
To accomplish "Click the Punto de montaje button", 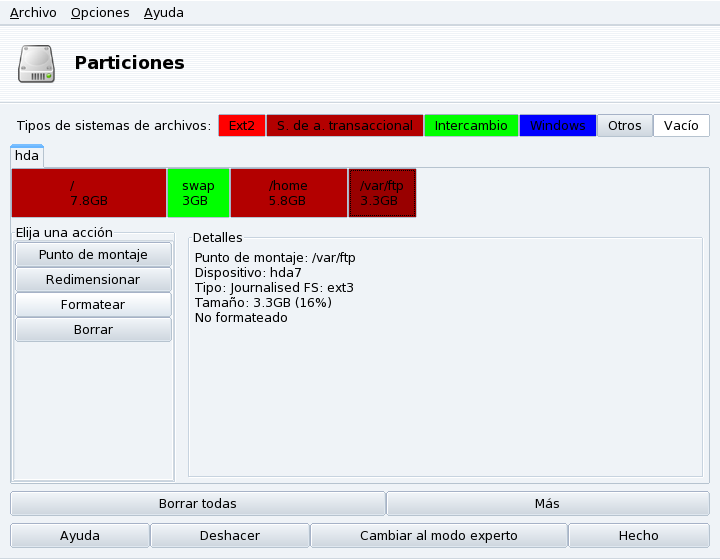I will coord(93,255).
